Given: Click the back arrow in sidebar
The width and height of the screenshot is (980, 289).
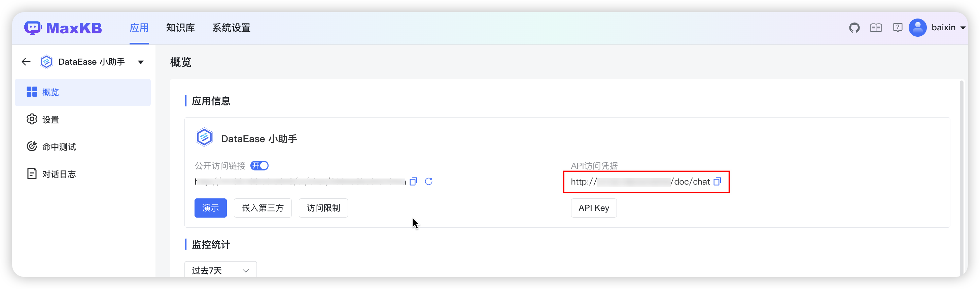Looking at the screenshot, I should click(x=26, y=62).
